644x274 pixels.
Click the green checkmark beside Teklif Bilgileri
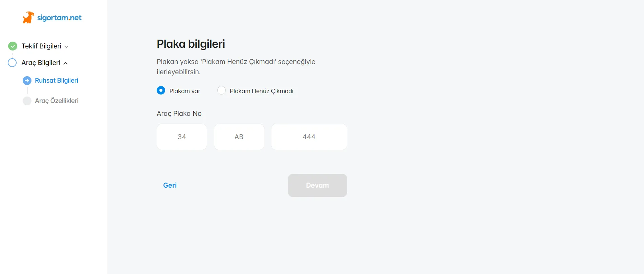13,46
